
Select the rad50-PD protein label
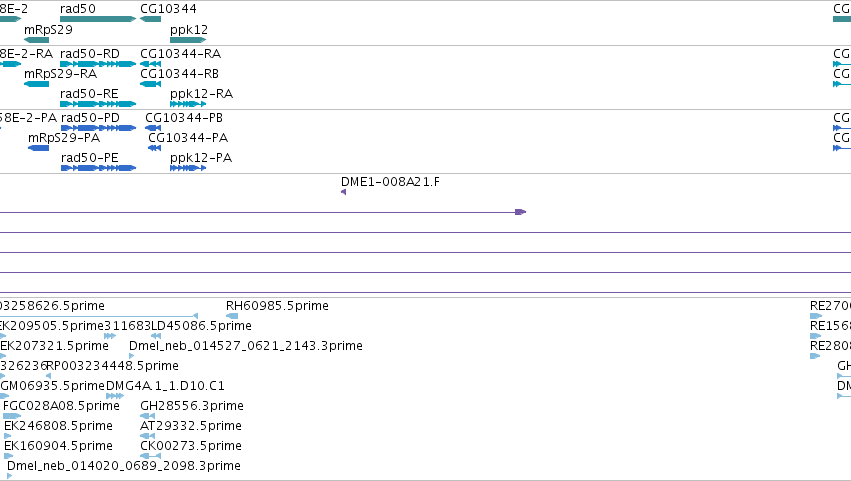click(x=90, y=118)
